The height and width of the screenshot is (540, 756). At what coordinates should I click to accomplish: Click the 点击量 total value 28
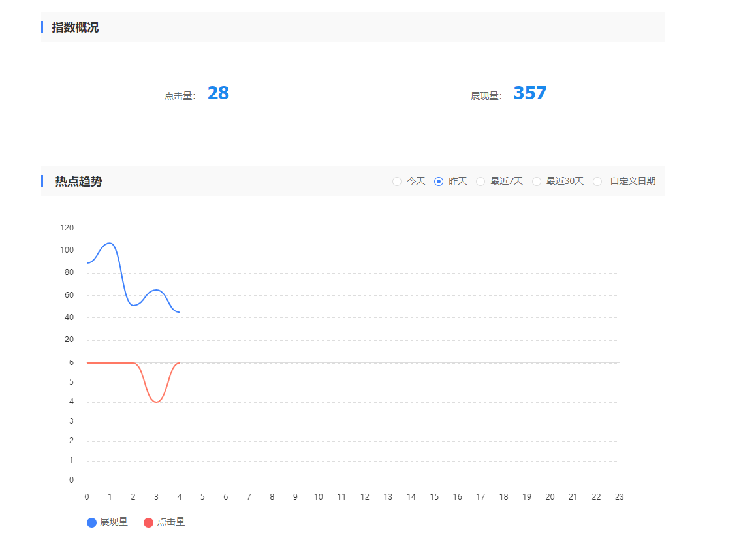218,93
